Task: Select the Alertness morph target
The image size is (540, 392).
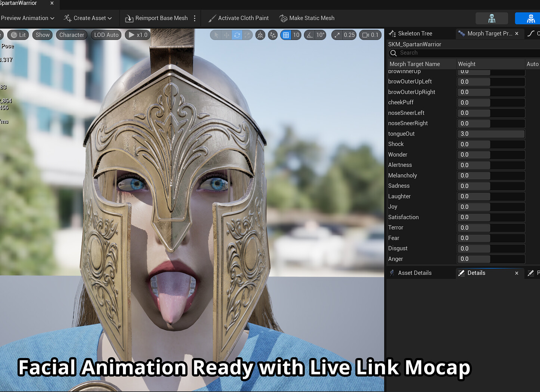Action: (400, 165)
